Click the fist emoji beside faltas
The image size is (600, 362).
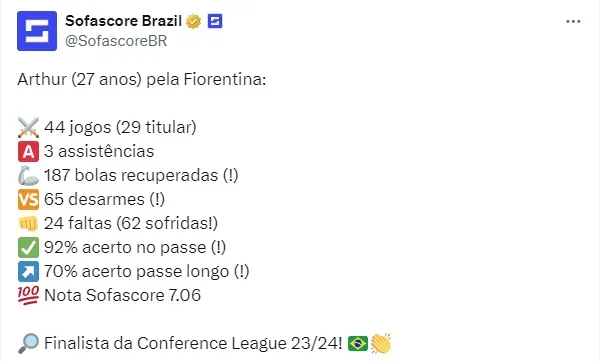[28, 223]
